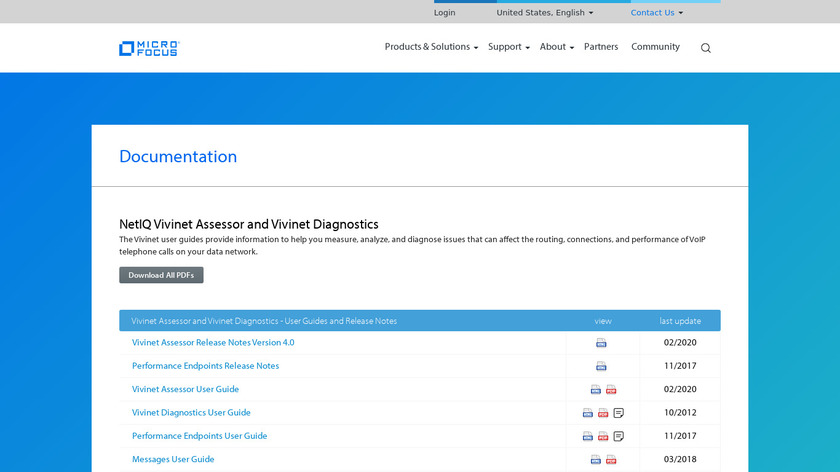The height and width of the screenshot is (472, 840).
Task: Open HTML version of Vivinet Assessor User Guide
Action: [x=596, y=389]
